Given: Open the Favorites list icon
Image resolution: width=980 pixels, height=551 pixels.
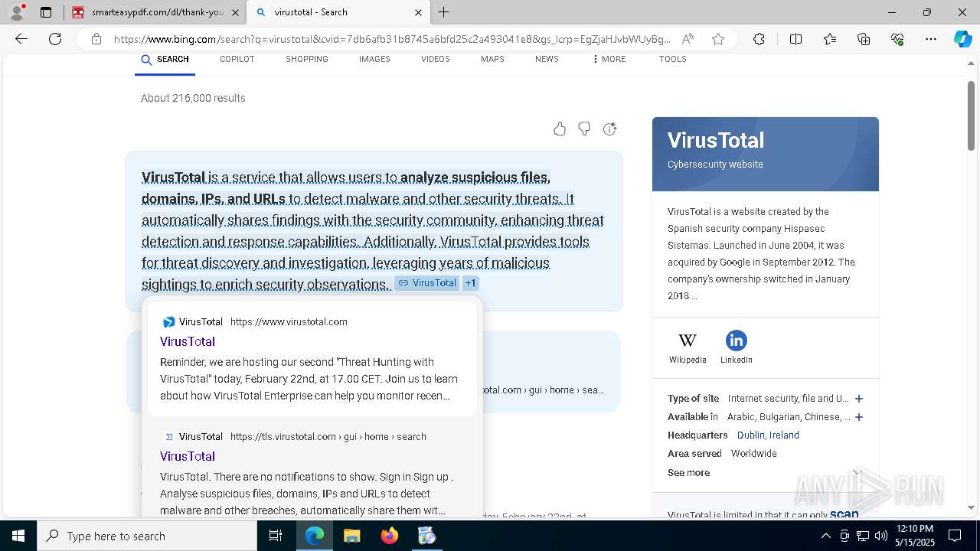Looking at the screenshot, I should pyautogui.click(x=830, y=39).
